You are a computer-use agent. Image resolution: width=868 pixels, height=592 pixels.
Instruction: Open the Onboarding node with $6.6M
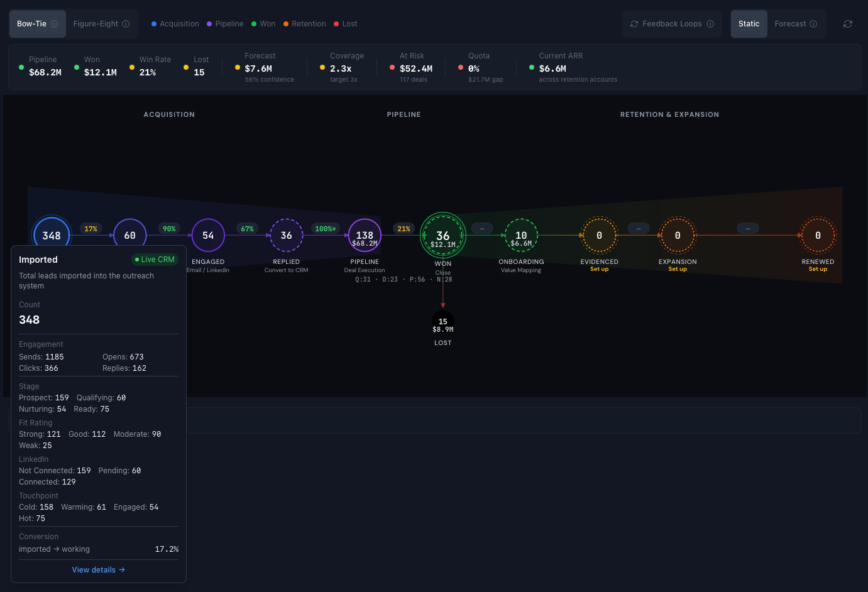coord(521,236)
